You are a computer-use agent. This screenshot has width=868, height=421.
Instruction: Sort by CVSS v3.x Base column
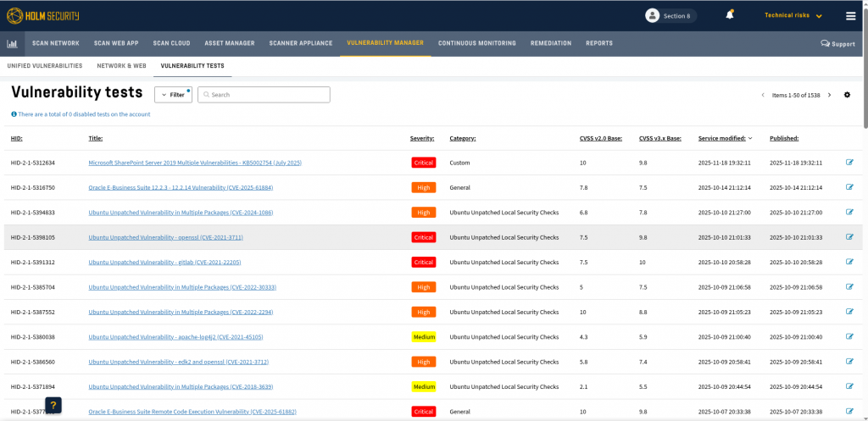(659, 138)
